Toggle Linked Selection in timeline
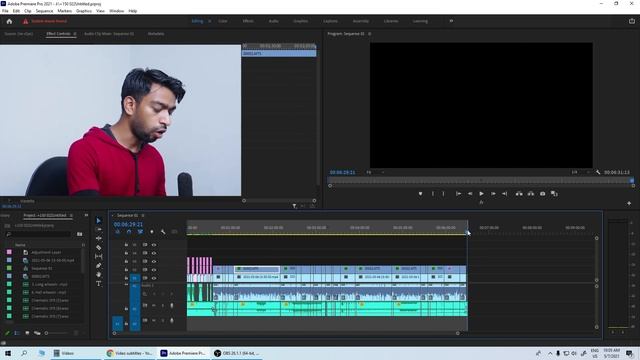 coord(140,232)
